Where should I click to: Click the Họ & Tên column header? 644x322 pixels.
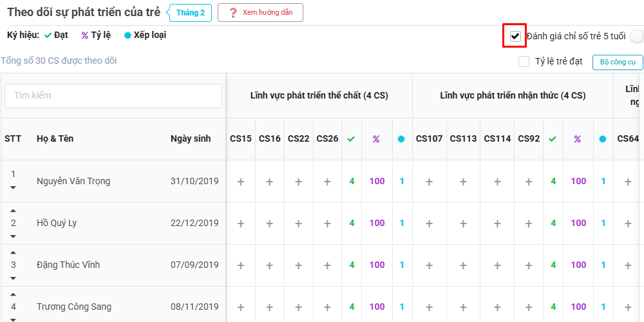pyautogui.click(x=57, y=139)
